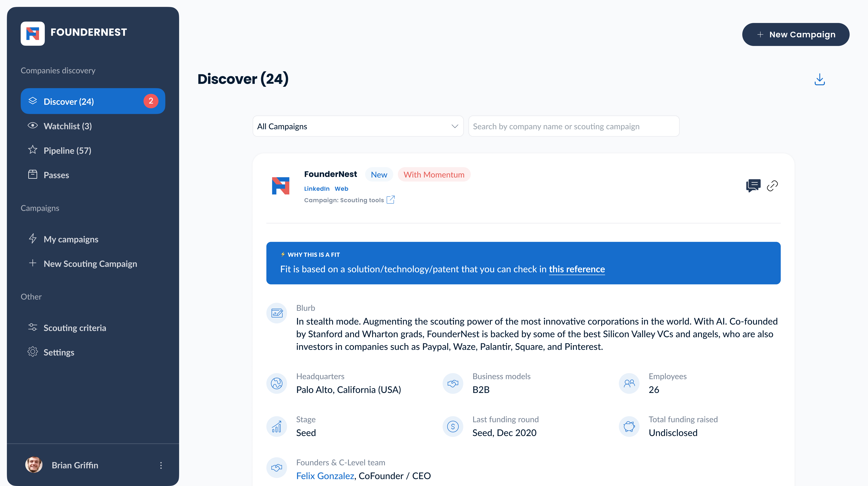Click the lightning bolt My campaigns icon
This screenshot has width=868, height=486.
[x=33, y=238]
